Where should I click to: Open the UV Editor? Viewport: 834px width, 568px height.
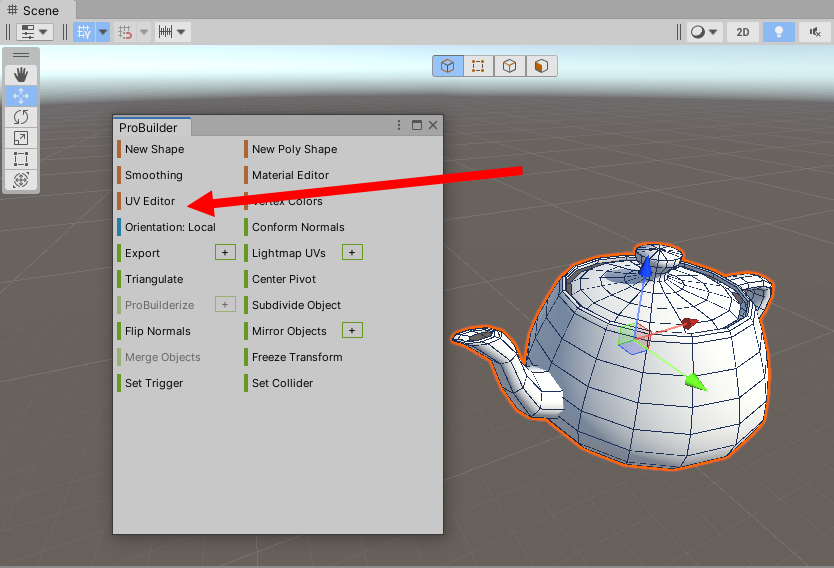150,202
